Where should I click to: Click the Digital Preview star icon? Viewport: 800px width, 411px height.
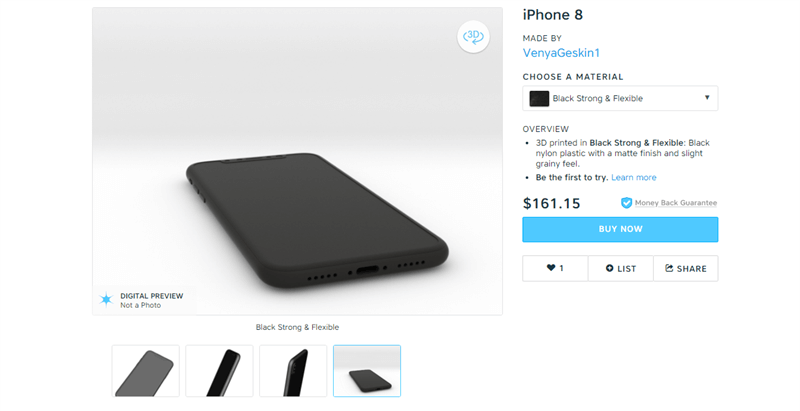click(x=106, y=299)
